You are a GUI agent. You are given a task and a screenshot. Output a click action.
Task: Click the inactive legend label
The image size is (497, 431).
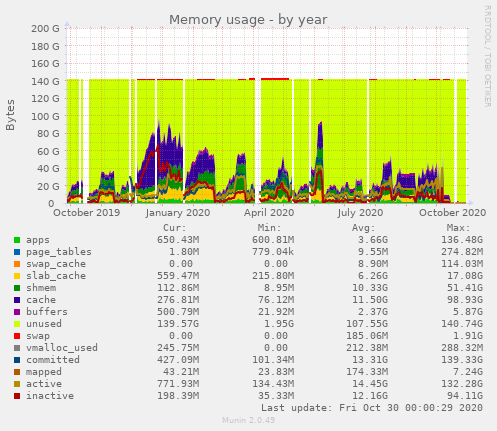point(50,396)
